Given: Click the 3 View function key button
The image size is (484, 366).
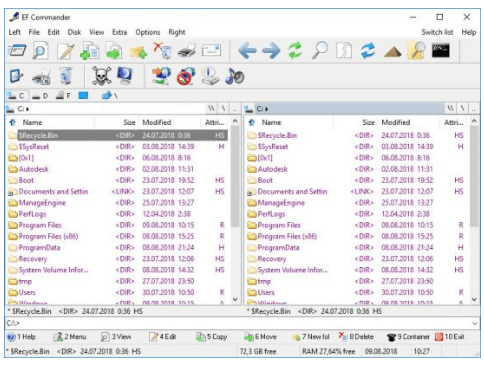Looking at the screenshot, I should (116, 337).
